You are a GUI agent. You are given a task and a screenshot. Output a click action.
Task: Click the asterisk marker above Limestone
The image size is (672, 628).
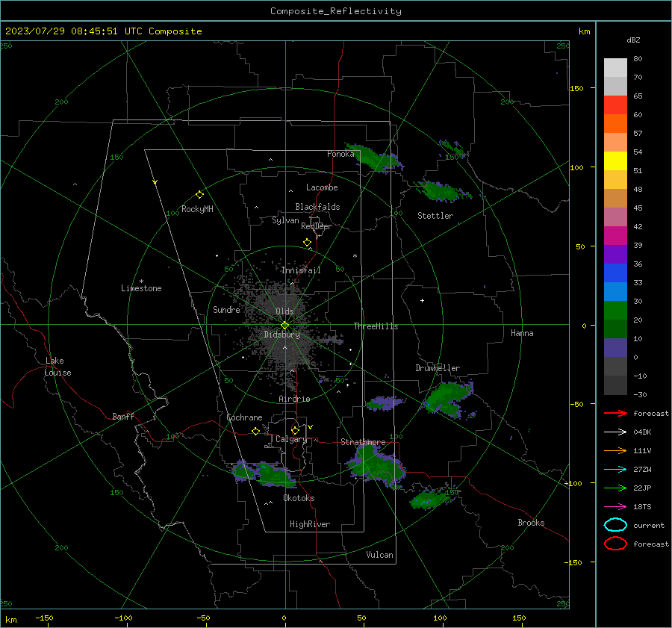pos(141,282)
